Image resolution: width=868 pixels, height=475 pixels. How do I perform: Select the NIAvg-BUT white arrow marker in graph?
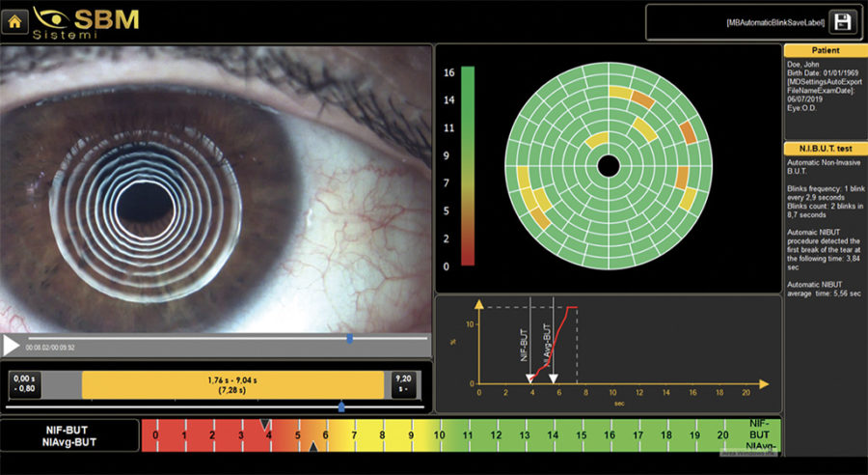point(553,378)
